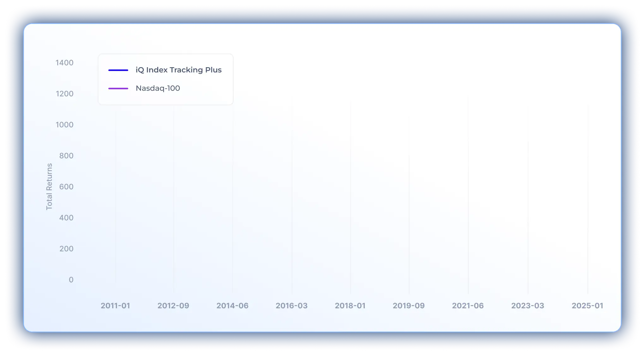The width and height of the screenshot is (644, 355).
Task: Click the 800 y-axis value
Action: click(x=66, y=156)
